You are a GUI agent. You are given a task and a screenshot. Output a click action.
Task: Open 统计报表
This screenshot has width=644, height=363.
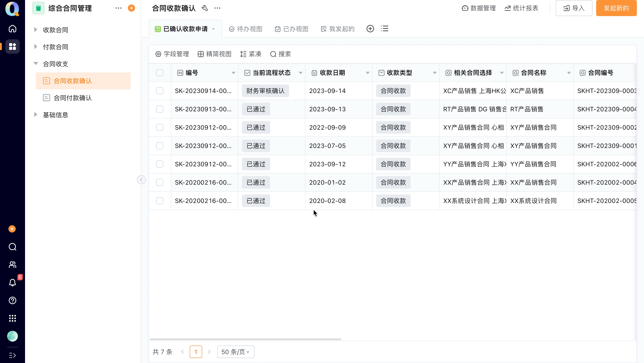point(521,8)
